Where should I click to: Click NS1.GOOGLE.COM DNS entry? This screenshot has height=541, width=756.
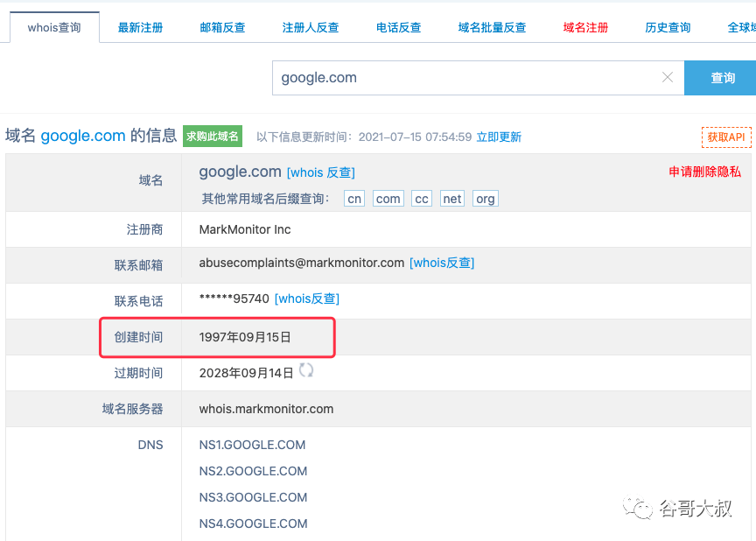click(x=252, y=445)
